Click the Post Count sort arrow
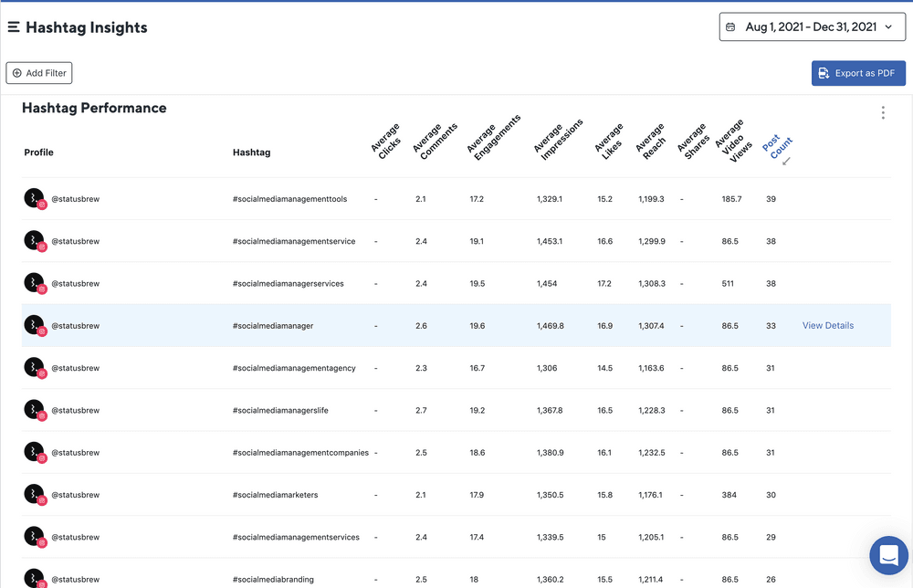 click(786, 162)
